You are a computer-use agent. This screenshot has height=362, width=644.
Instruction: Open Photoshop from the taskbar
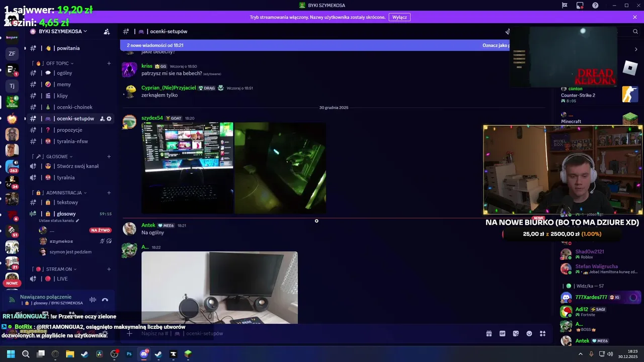click(x=129, y=354)
